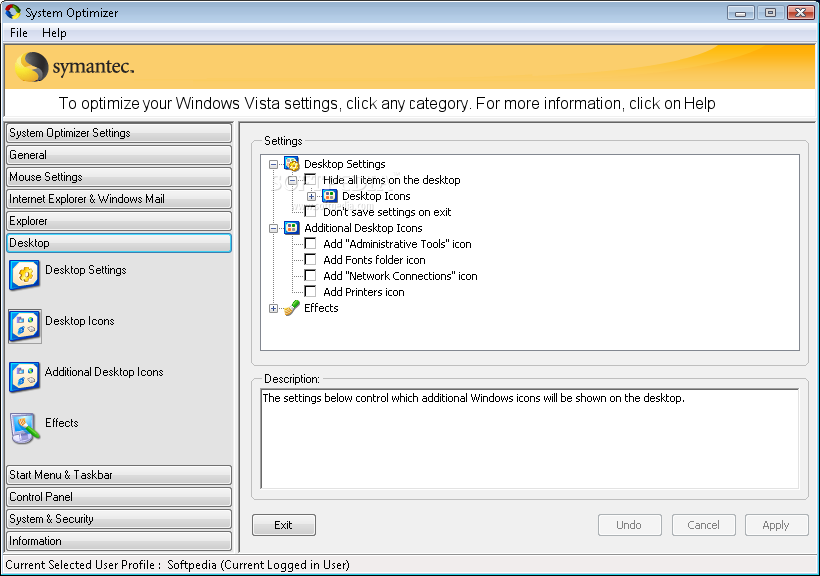Screen dimensions: 820x576
Task: Click Desktop Icons tree node icon
Action: click(329, 196)
